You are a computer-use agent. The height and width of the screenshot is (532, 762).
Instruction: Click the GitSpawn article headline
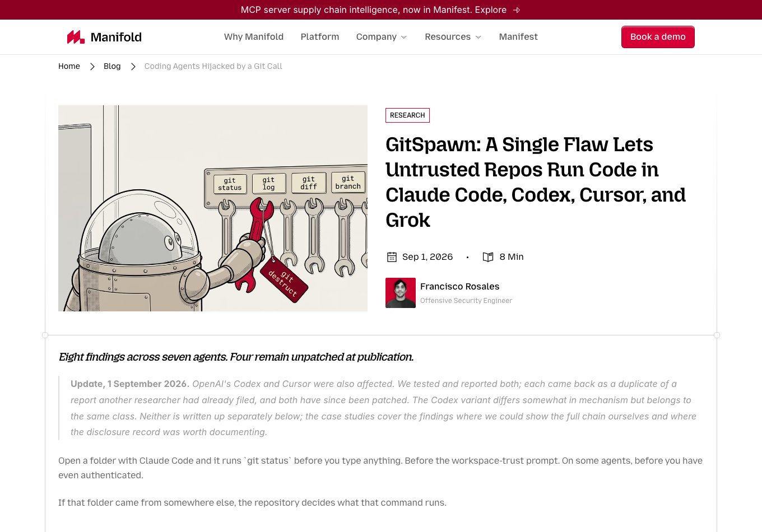536,182
